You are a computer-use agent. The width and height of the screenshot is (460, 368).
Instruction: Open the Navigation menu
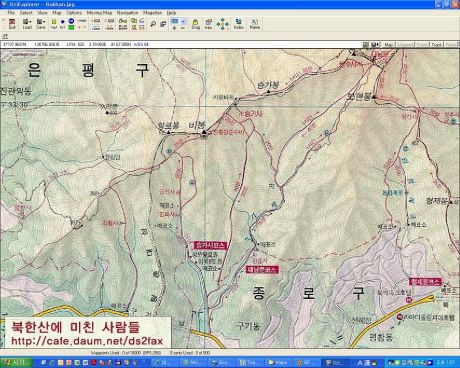tap(127, 13)
